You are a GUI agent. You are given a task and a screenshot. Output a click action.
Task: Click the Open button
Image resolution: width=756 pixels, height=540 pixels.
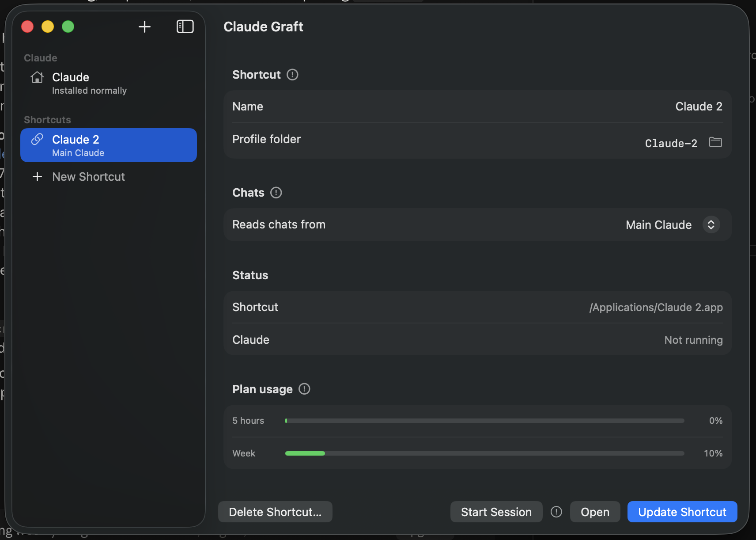[x=595, y=512]
